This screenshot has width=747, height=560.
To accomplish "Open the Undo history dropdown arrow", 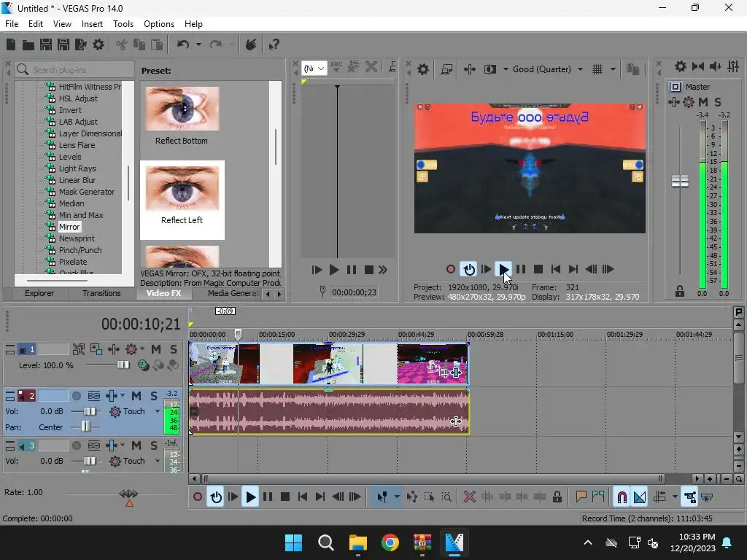I will tap(198, 44).
